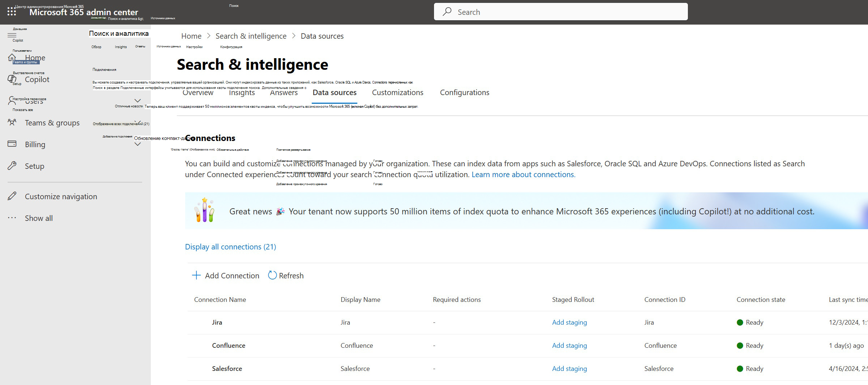Switch to the Insights tab
This screenshot has width=868, height=385.
point(242,93)
